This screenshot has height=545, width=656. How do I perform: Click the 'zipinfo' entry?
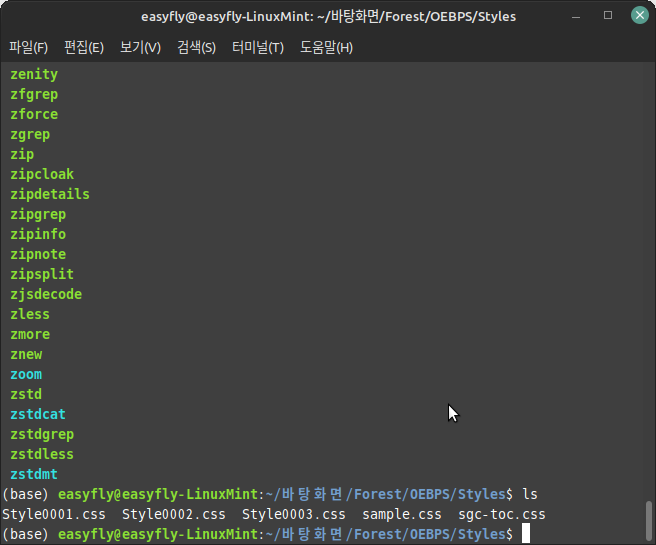click(x=38, y=234)
